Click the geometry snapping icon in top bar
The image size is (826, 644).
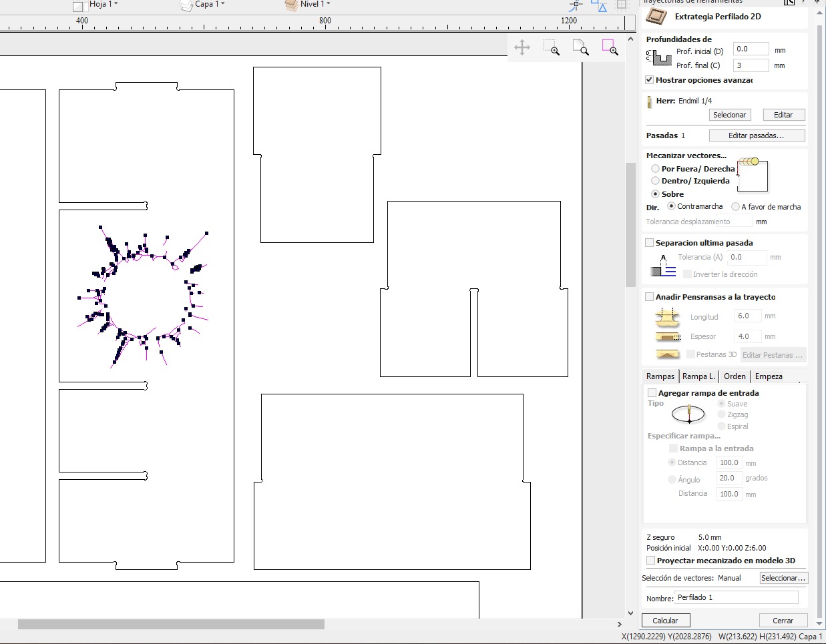[x=599, y=6]
